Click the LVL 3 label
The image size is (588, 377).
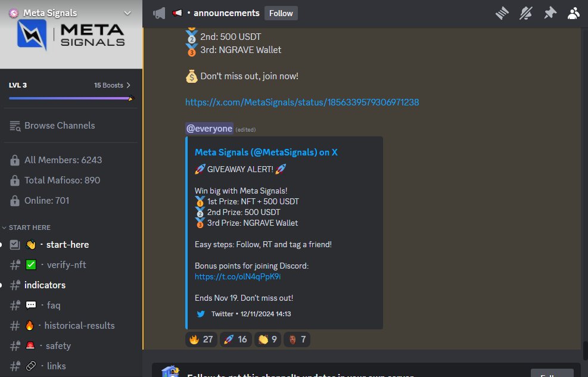coord(18,85)
